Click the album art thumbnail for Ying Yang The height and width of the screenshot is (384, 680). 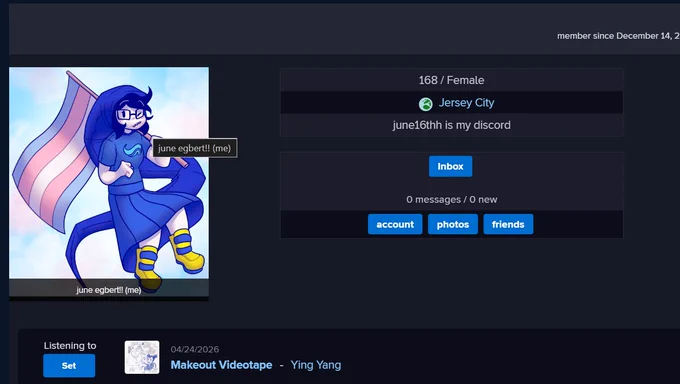(x=142, y=357)
